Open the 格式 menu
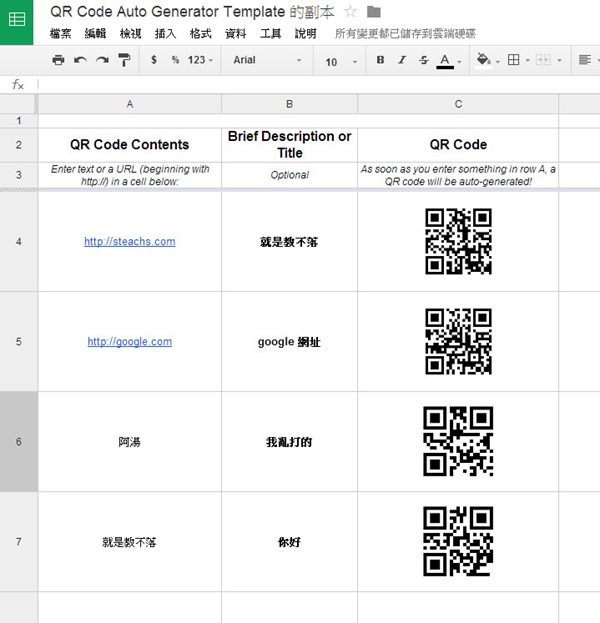Screen dimensions: 600x623 pos(200,33)
